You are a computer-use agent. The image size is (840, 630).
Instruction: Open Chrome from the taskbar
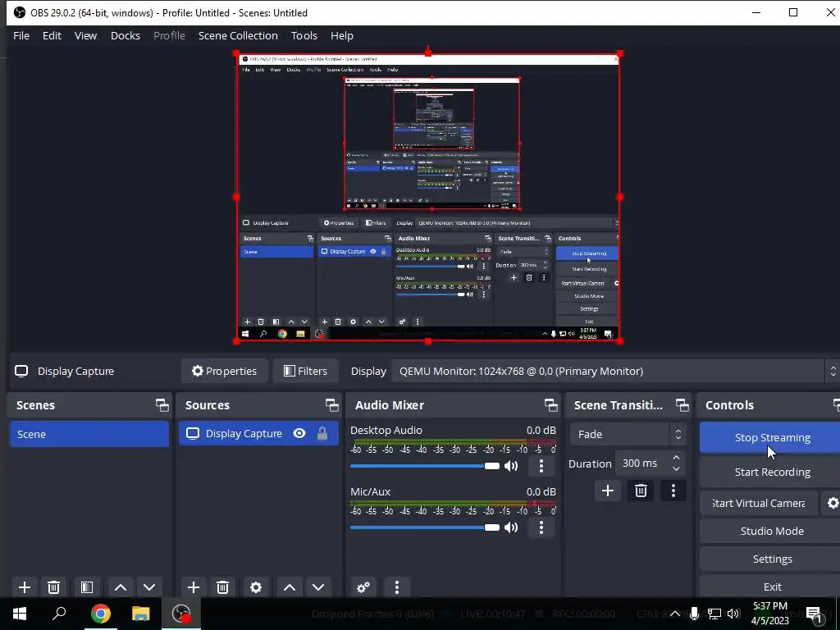pyautogui.click(x=101, y=614)
